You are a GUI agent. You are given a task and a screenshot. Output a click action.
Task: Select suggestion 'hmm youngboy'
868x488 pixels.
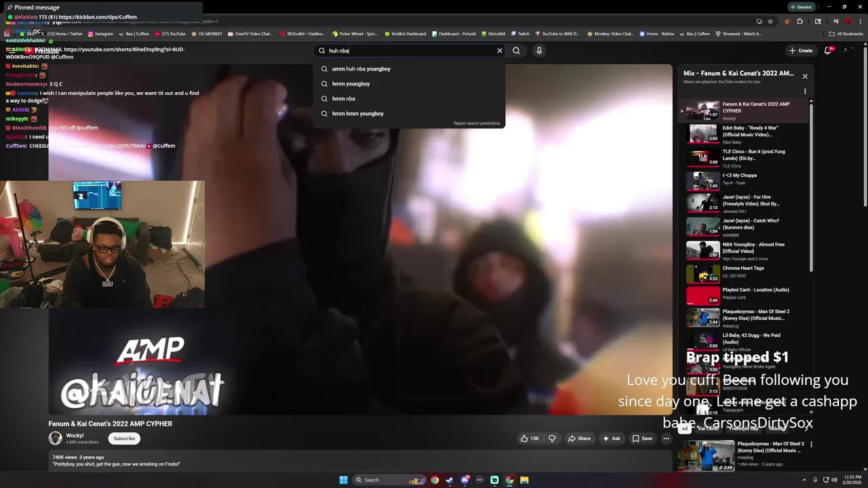click(x=410, y=83)
